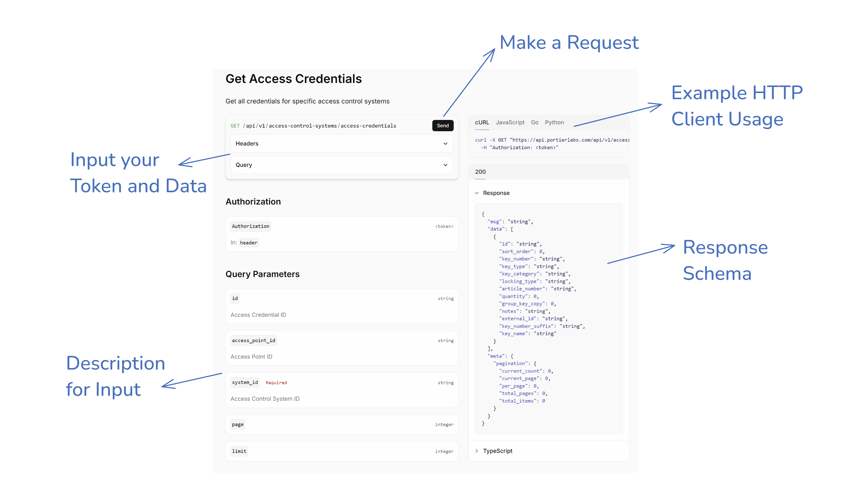The height and width of the screenshot is (495, 868).
Task: Switch to the Python code example tab
Action: click(x=554, y=122)
